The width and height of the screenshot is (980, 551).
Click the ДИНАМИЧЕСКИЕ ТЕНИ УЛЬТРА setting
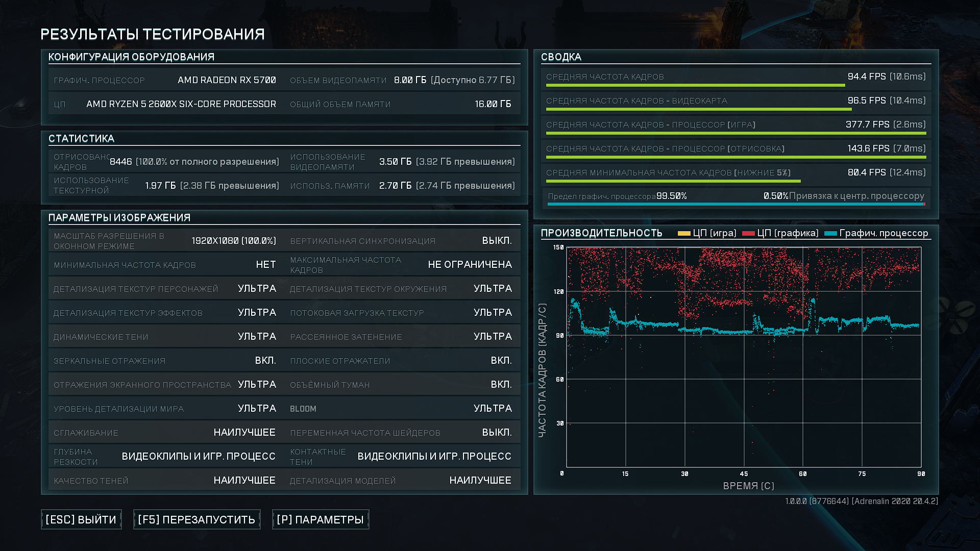pyautogui.click(x=257, y=337)
